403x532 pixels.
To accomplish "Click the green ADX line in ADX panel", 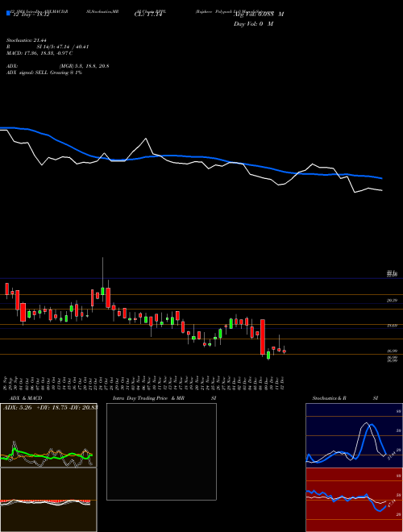I will pyautogui.click(x=48, y=456).
